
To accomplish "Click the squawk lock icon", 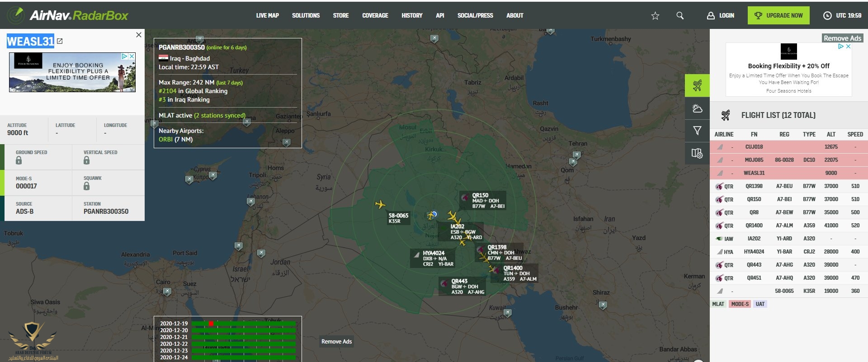I will point(86,186).
